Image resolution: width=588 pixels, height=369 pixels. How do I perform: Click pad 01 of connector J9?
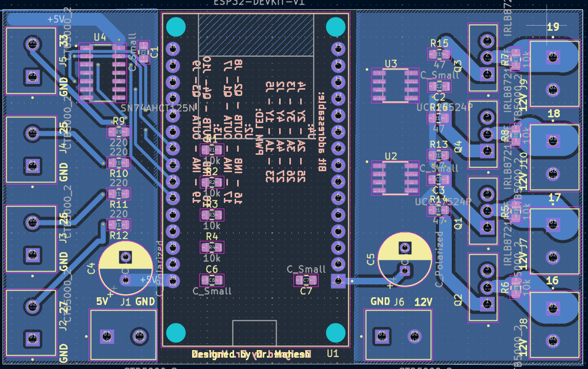click(x=553, y=57)
